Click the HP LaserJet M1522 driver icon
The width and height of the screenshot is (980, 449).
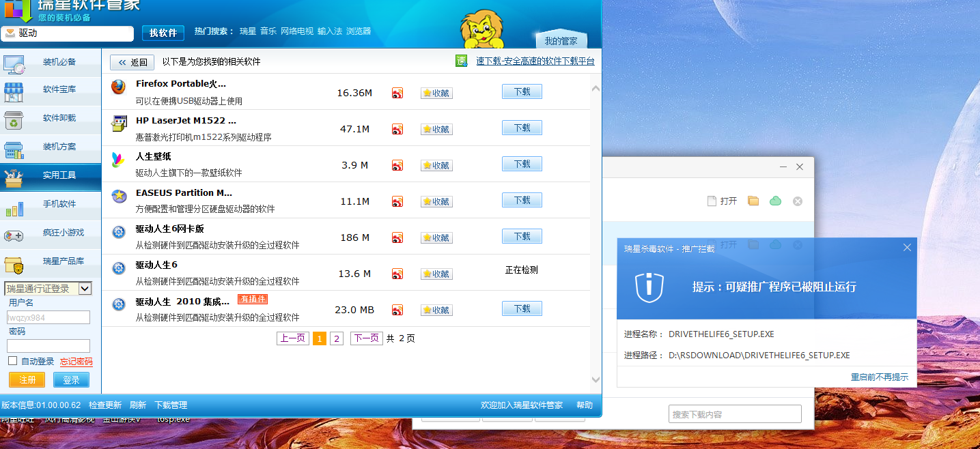click(x=119, y=124)
